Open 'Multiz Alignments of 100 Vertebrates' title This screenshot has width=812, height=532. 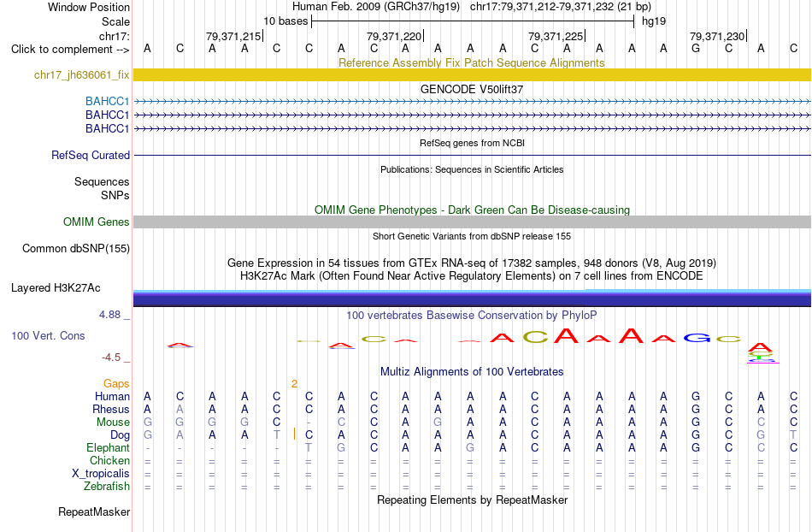coord(472,372)
